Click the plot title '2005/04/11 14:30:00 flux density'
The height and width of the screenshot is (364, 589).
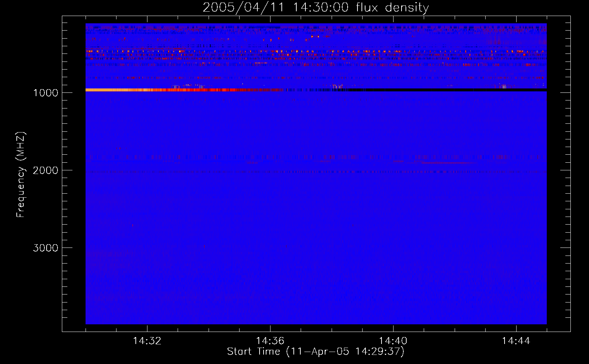[x=316, y=7]
